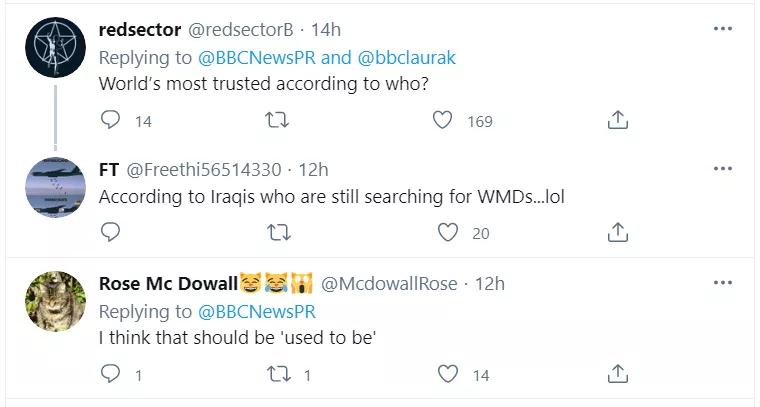Like Rose Mc Dowall's tweet
760x407 pixels.
(x=448, y=374)
